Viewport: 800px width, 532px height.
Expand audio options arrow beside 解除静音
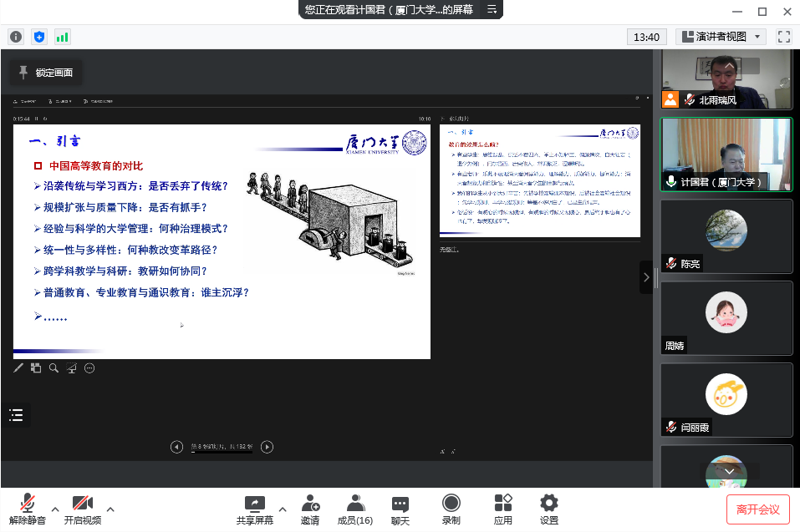point(55,509)
